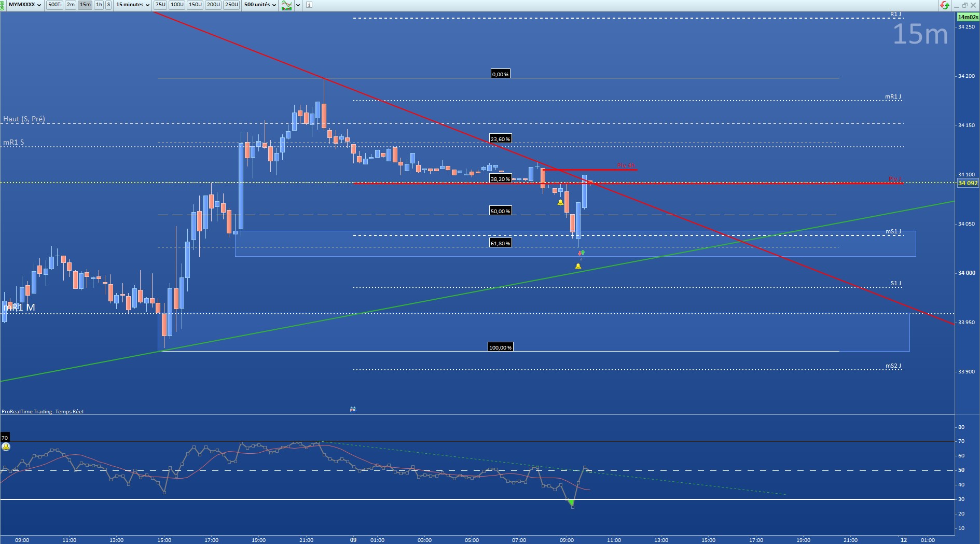Viewport: 980px width, 544px height.
Task: Click the 34 092 current price label
Action: coord(968,183)
